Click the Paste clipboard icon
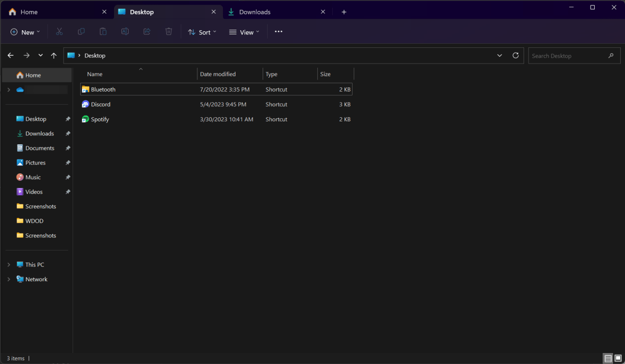 [x=103, y=32]
